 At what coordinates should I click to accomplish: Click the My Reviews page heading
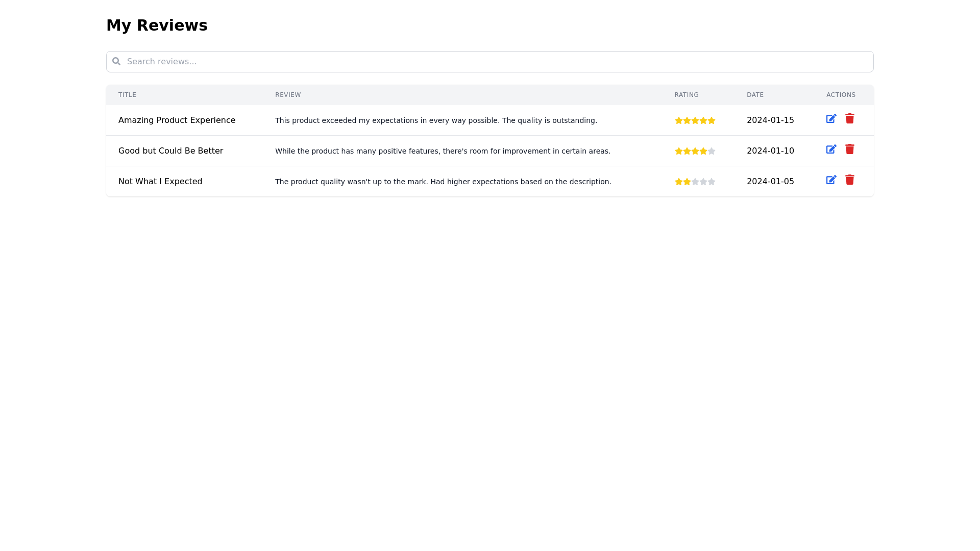(157, 26)
